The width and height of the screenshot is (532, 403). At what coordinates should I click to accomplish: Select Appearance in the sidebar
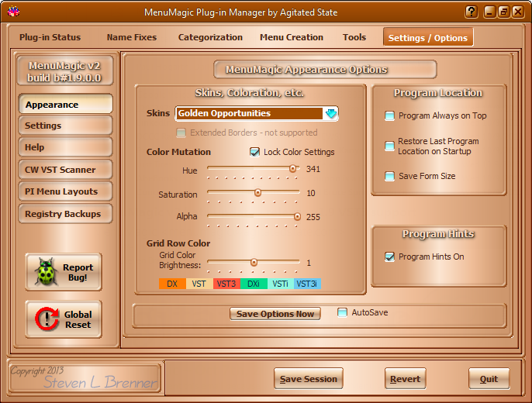click(x=65, y=105)
